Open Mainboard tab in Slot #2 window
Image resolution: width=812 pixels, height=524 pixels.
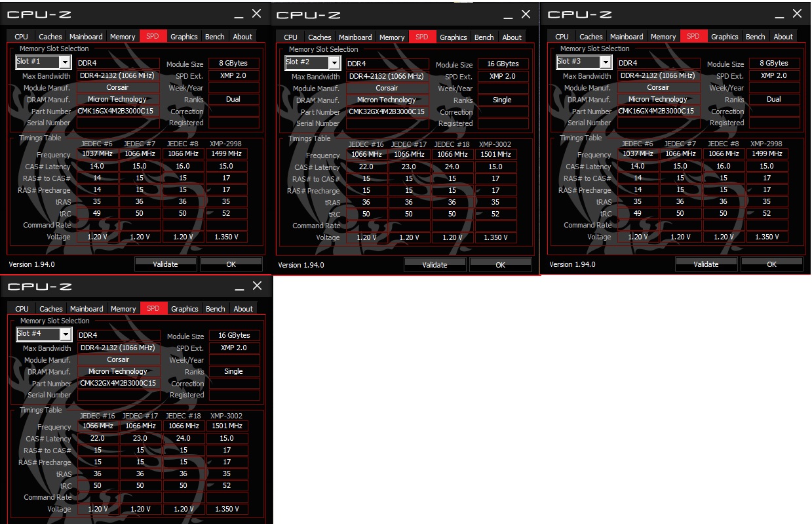coord(355,37)
